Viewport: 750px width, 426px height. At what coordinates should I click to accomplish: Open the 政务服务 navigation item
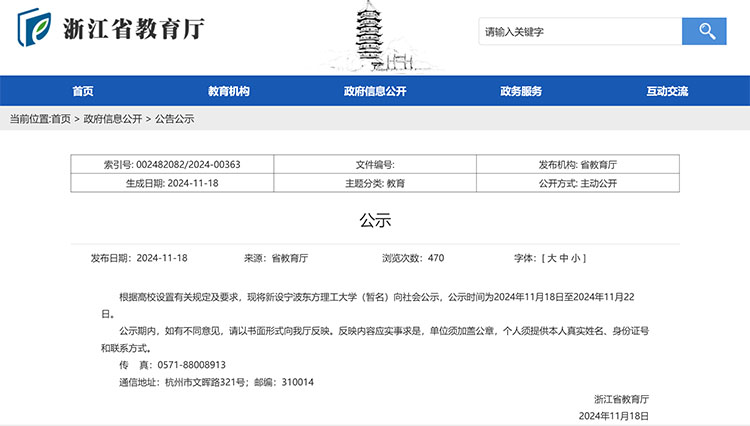[521, 91]
